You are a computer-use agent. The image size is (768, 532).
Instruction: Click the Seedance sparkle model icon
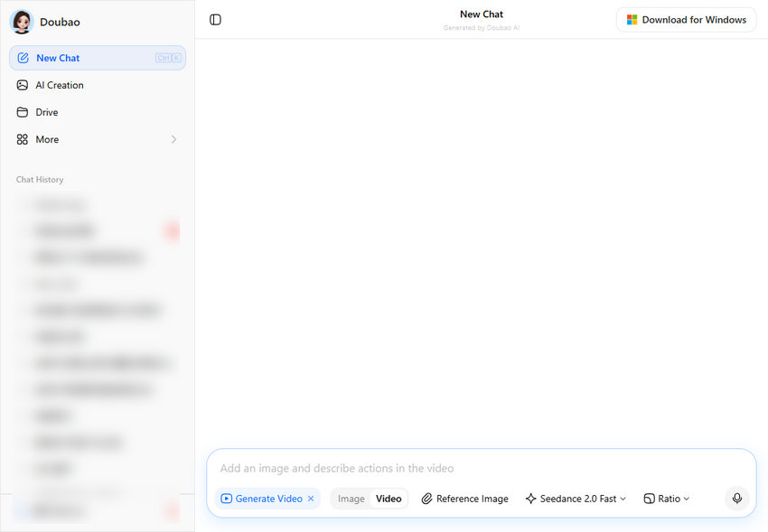[x=530, y=498]
